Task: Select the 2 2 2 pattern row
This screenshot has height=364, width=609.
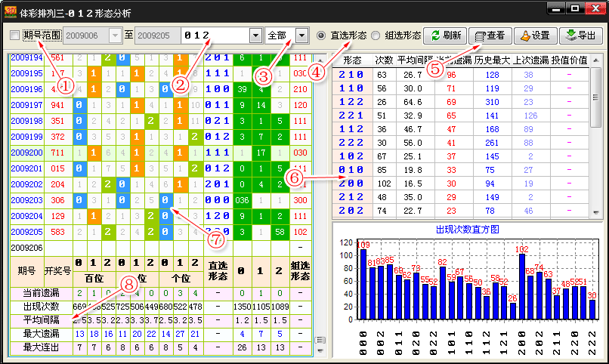Action: (x=461, y=143)
